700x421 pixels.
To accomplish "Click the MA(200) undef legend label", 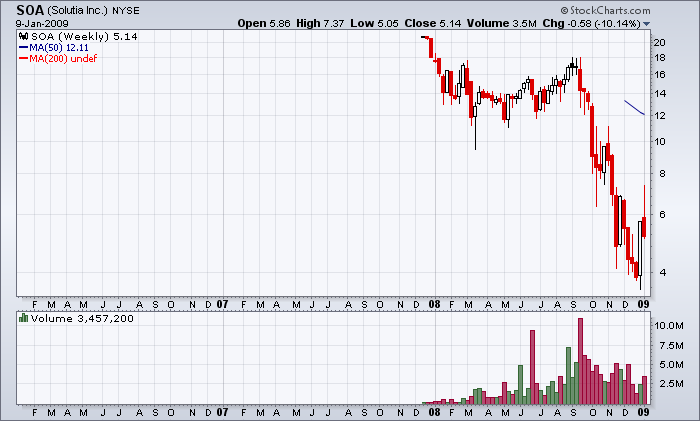I will 63,58.
